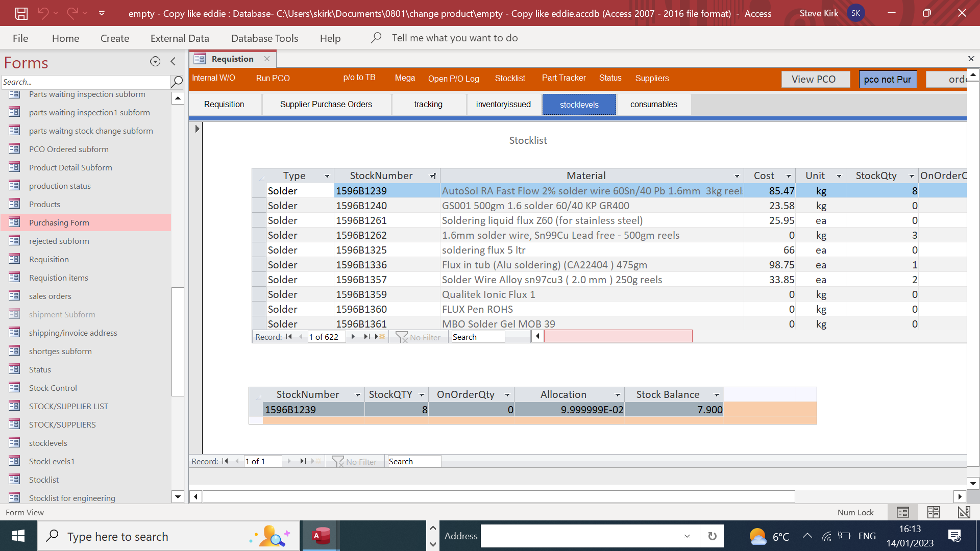
Task: Open the Cost column dropdown arrow
Action: [x=788, y=176]
